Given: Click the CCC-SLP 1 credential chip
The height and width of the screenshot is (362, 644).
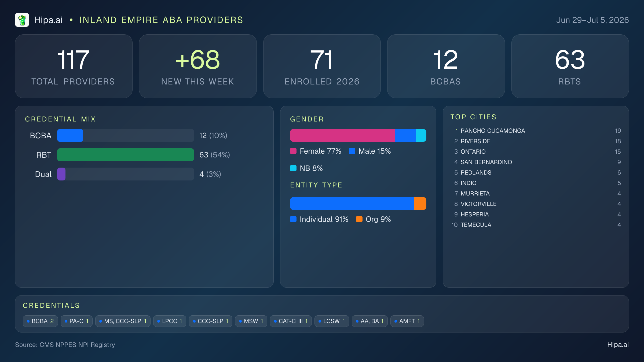Looking at the screenshot, I should tap(211, 321).
